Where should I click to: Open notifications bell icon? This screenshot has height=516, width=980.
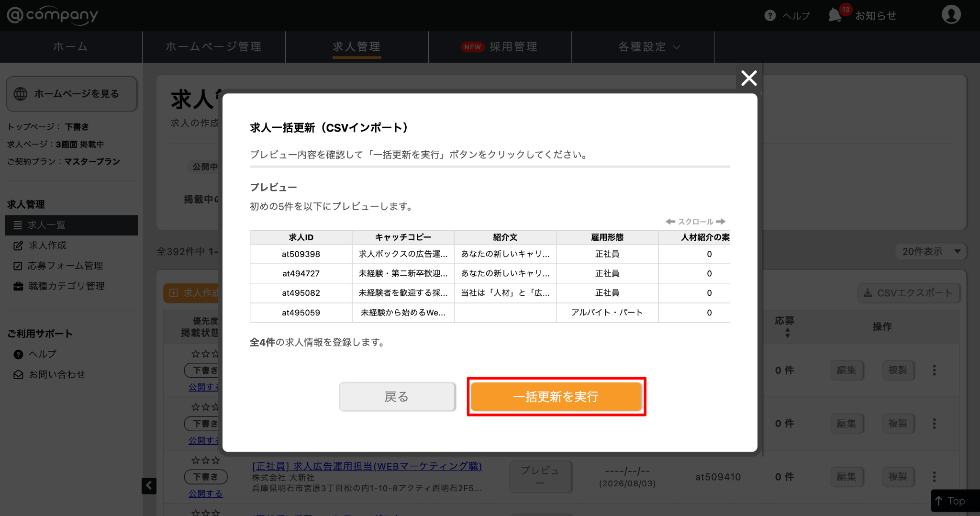(x=835, y=15)
